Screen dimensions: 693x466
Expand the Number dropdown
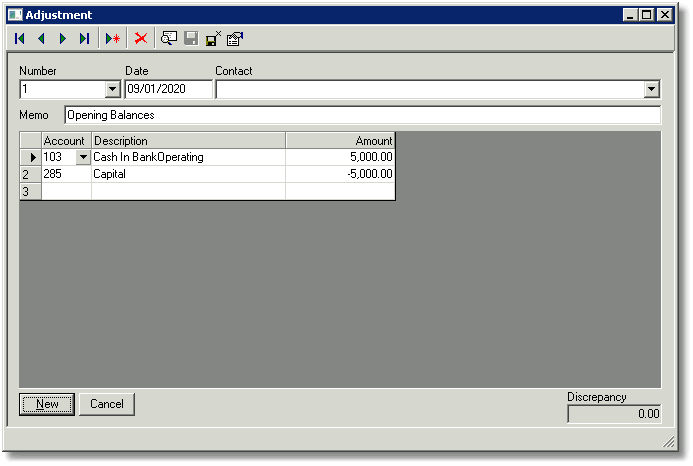tap(113, 90)
